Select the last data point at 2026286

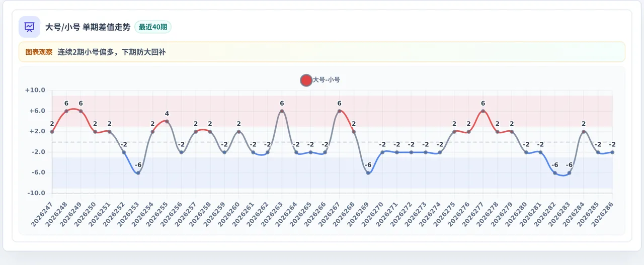612,152
